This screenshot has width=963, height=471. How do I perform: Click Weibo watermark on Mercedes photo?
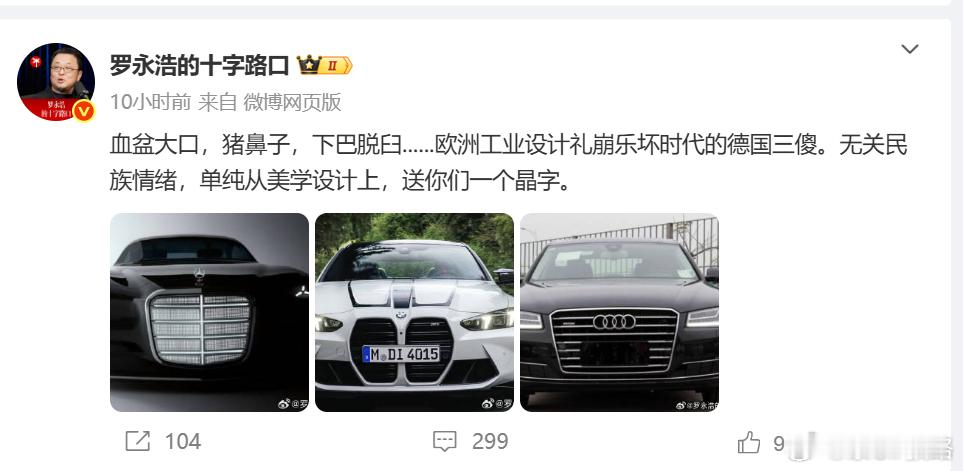pyautogui.click(x=293, y=404)
